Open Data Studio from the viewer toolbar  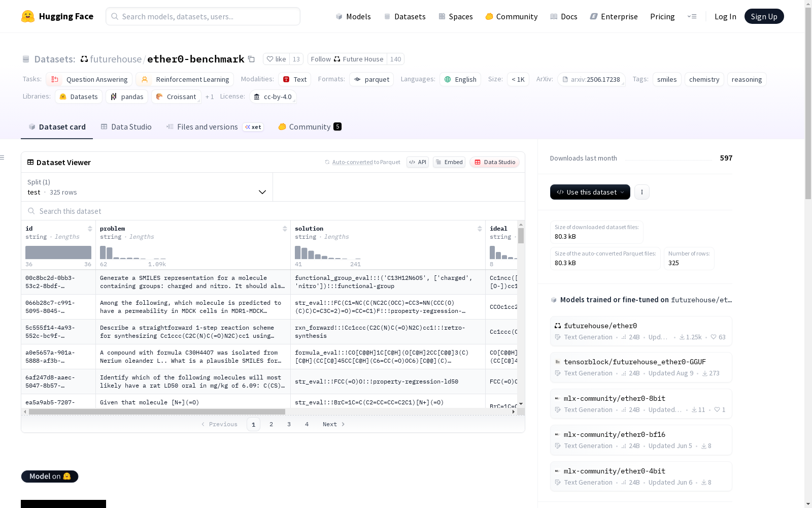494,162
